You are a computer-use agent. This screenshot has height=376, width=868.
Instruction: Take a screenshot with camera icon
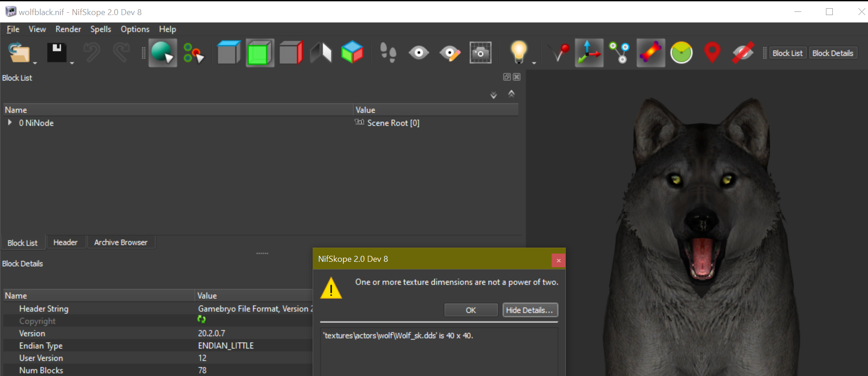click(x=480, y=53)
